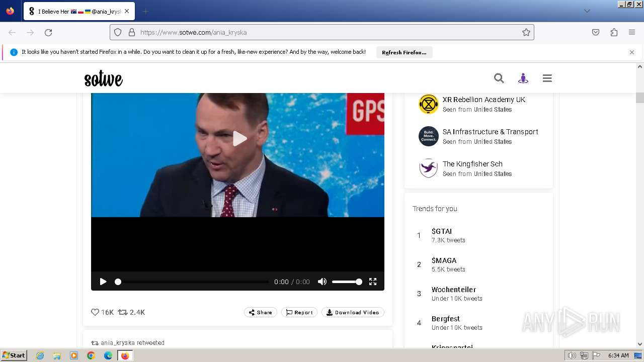
Task: Click the video progress seek bar
Action: point(192,282)
